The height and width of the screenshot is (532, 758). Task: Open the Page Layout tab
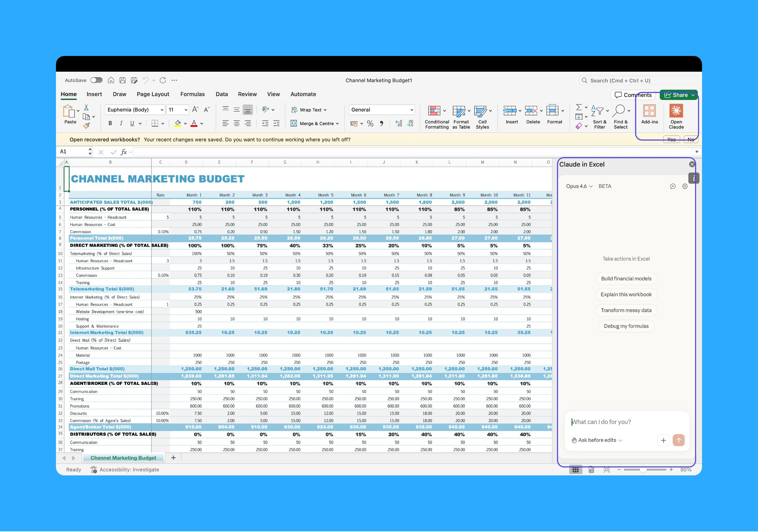153,94
